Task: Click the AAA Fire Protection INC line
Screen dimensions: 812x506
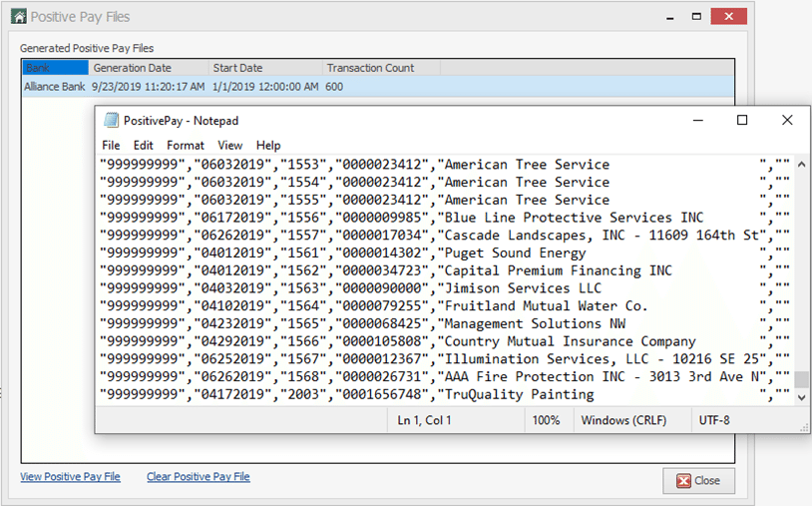Action: pos(445,376)
